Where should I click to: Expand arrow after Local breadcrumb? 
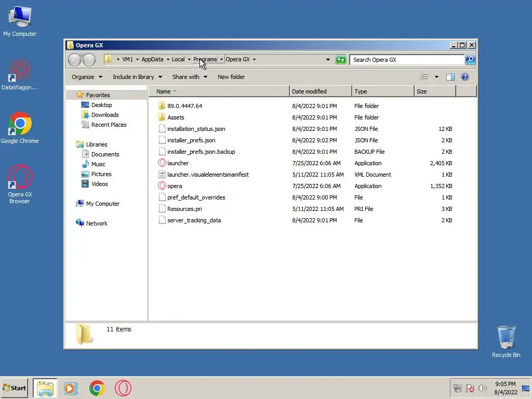click(x=189, y=59)
